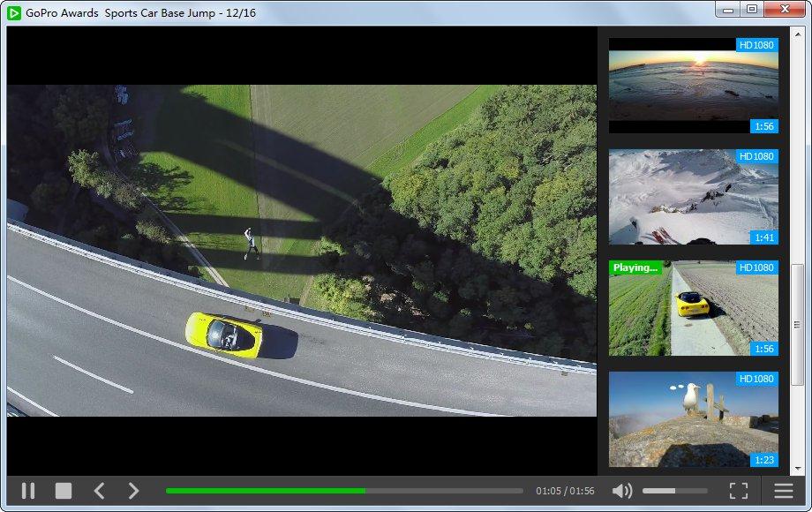This screenshot has width=812, height=512.
Task: Stop video playback
Action: point(64,490)
